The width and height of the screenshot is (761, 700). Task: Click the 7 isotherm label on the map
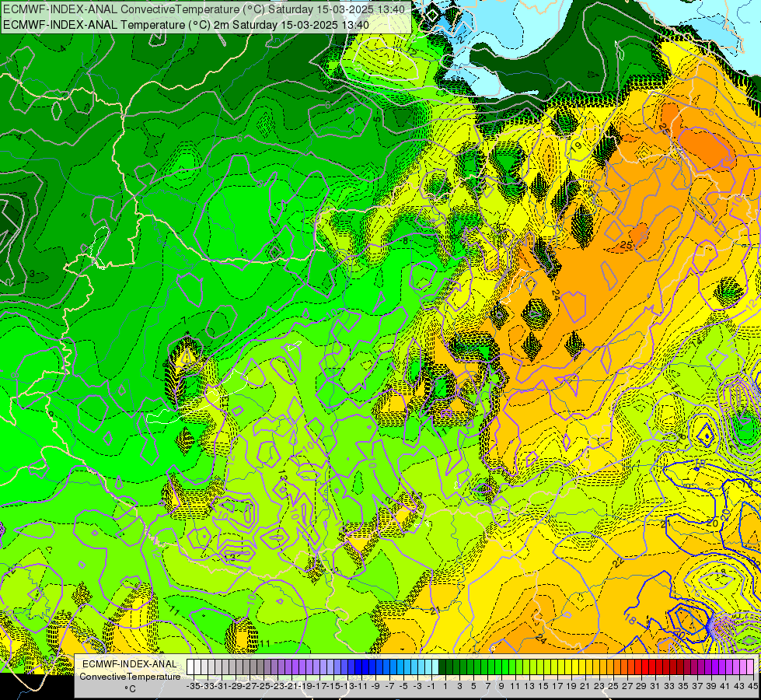pyautogui.click(x=183, y=320)
